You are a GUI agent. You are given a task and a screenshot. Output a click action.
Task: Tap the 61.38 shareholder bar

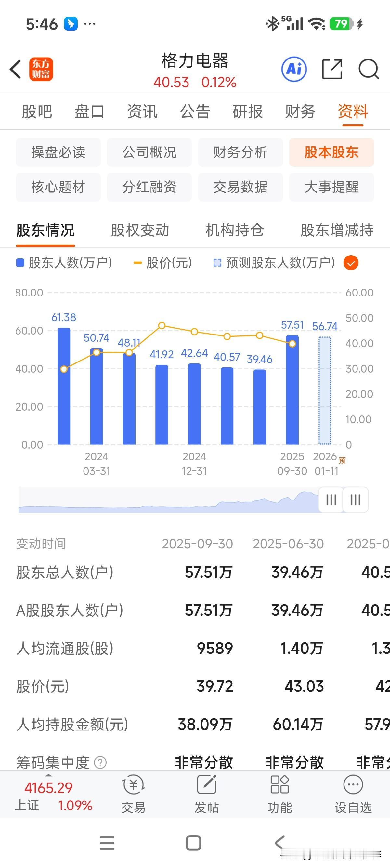click(64, 386)
